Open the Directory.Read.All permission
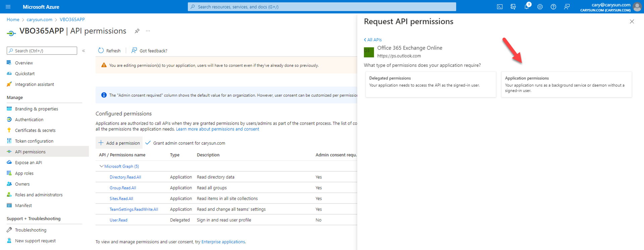Viewport: 644px width, 250px height. [x=125, y=177]
